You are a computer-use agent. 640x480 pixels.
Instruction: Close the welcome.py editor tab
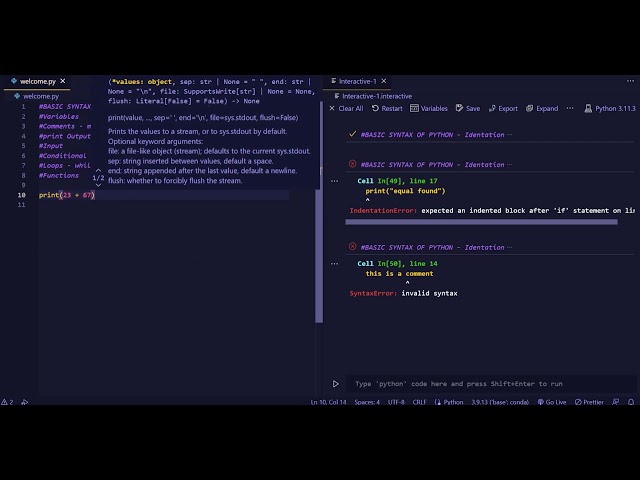[62, 81]
